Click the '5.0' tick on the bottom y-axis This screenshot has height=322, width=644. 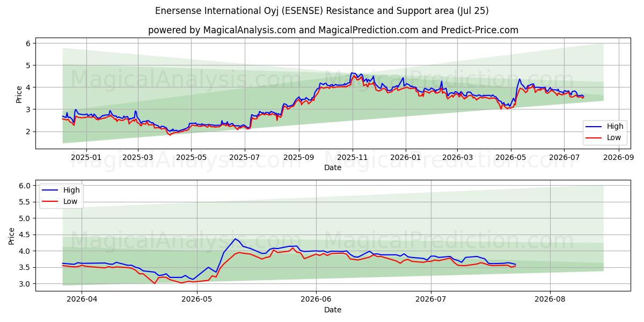[26, 218]
